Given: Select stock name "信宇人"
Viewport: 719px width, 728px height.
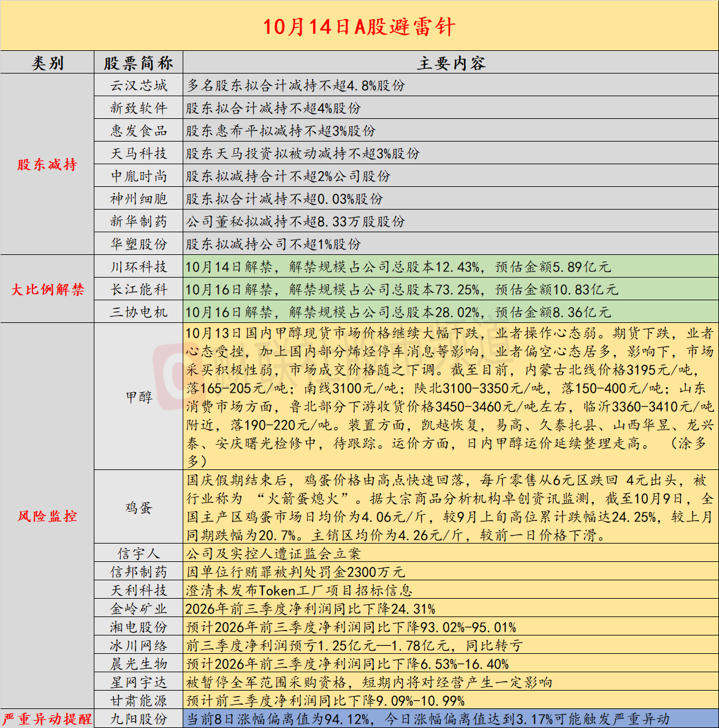Looking at the screenshot, I should coord(139,553).
